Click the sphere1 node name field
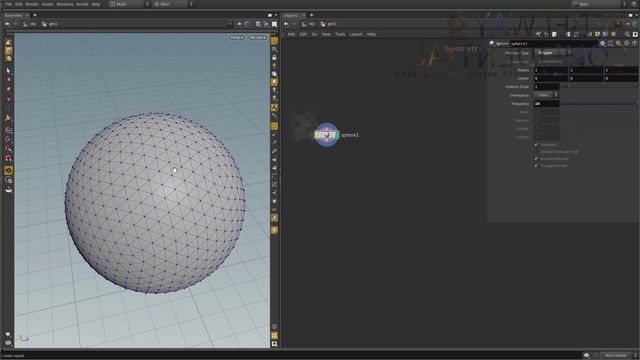 [x=553, y=44]
